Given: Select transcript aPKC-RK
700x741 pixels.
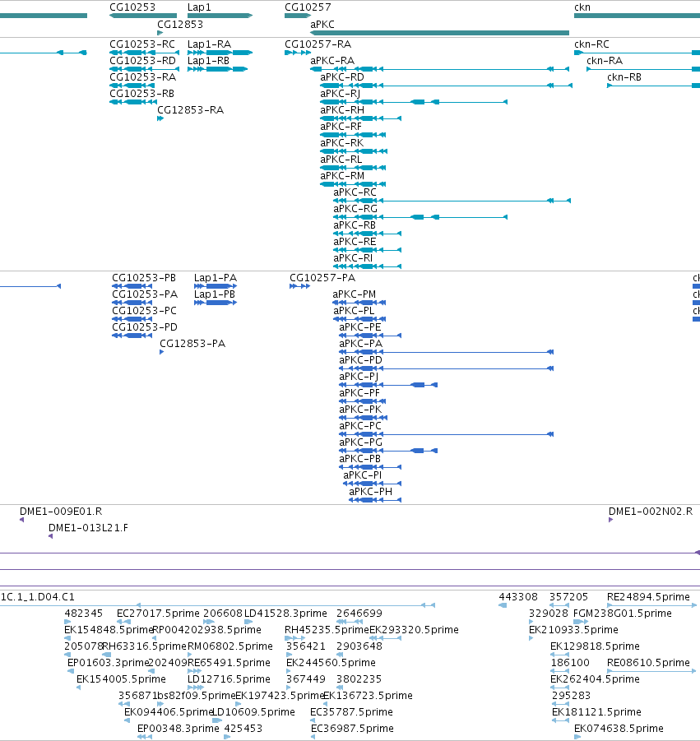Looking at the screenshot, I should tap(354, 151).
